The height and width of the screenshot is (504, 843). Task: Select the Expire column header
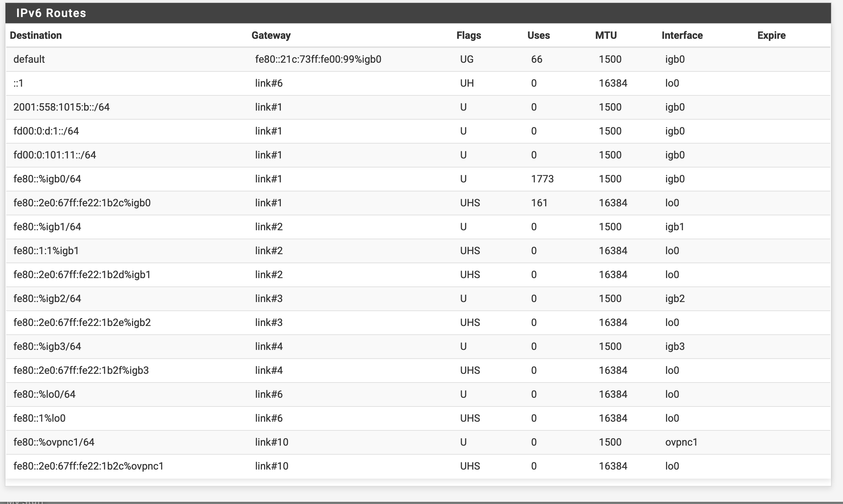[771, 35]
